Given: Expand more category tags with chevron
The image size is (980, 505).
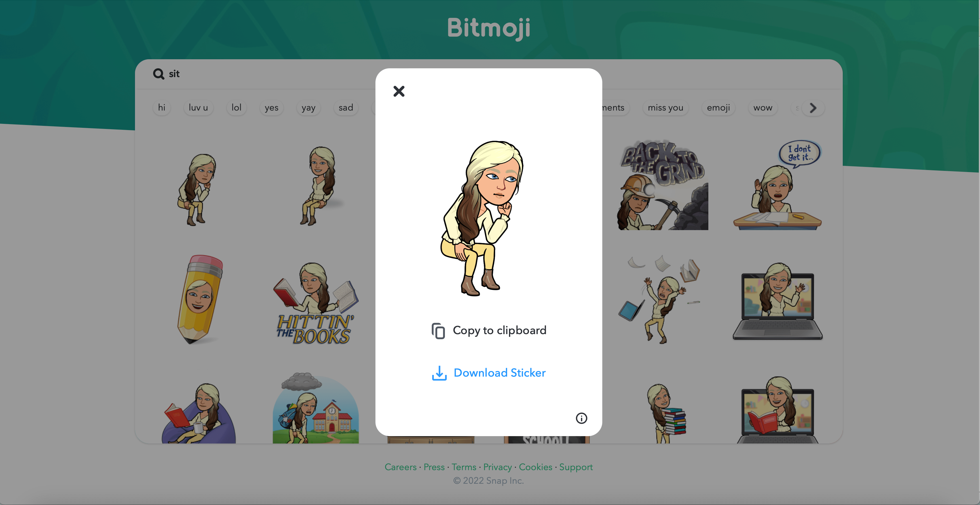Looking at the screenshot, I should click(x=813, y=108).
